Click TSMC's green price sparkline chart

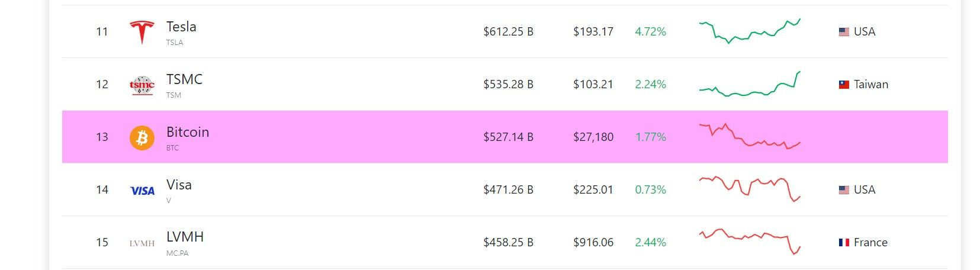coord(750,85)
